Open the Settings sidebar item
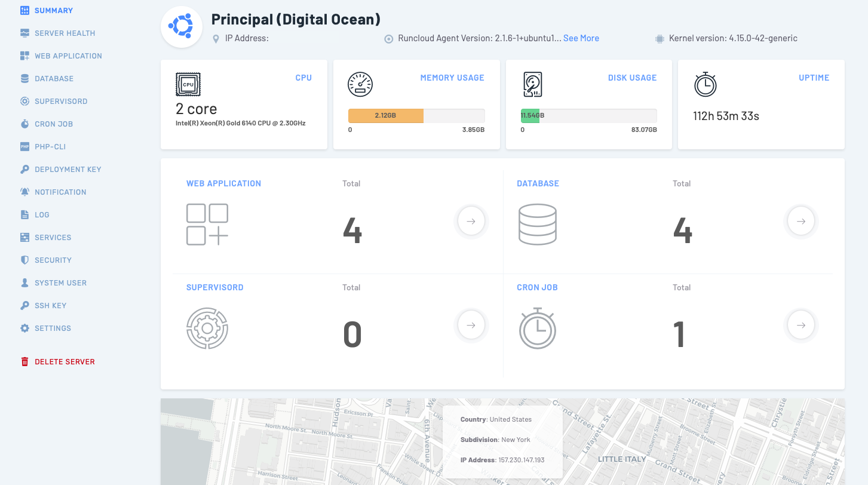 click(53, 329)
